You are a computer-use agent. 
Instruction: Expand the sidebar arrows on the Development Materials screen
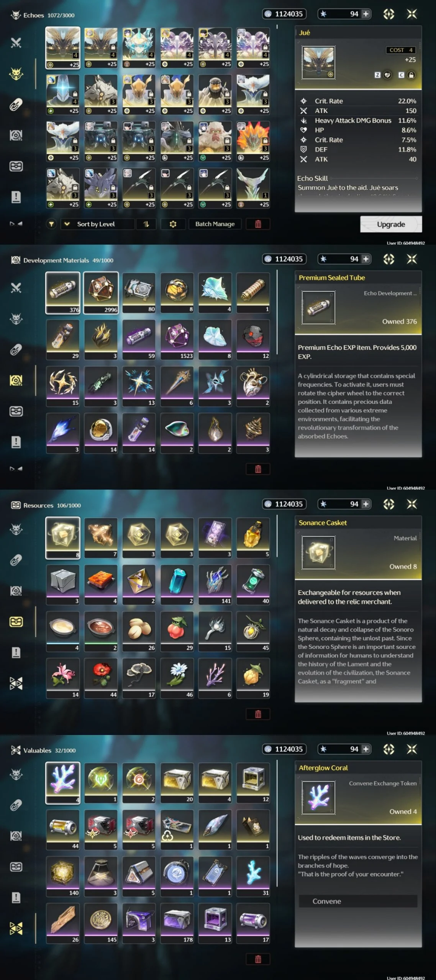coord(16,469)
